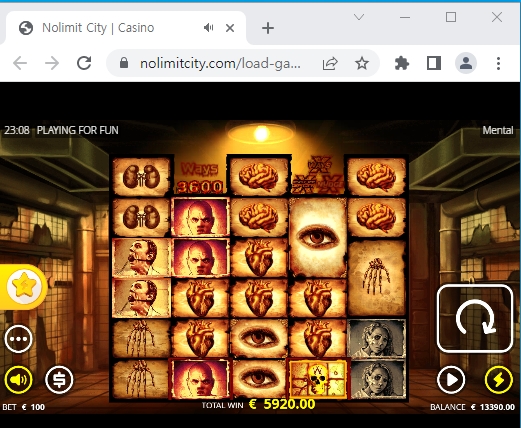
Task: Bookmark this page with star icon
Action: [362, 63]
